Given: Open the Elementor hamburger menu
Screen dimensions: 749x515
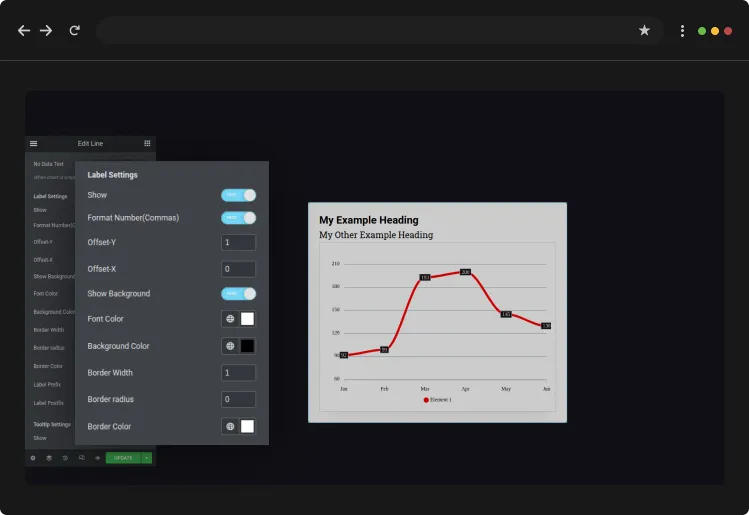Looking at the screenshot, I should coord(33,143).
